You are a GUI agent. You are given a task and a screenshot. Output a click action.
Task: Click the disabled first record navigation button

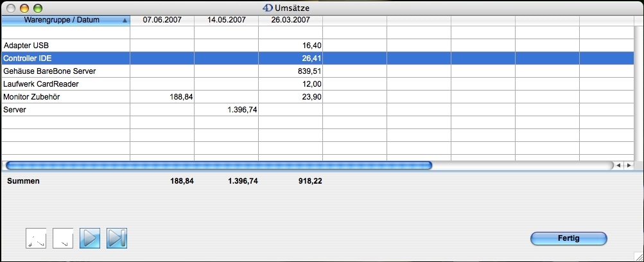click(x=36, y=238)
